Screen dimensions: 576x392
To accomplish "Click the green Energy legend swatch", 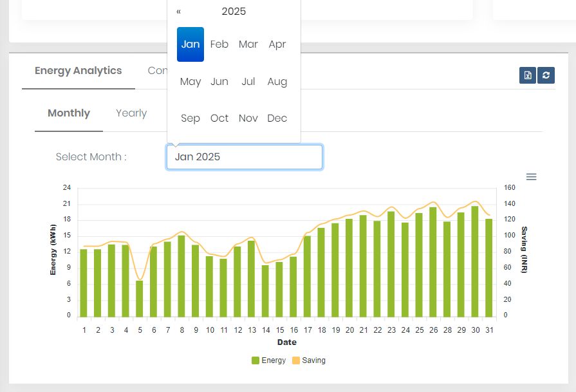I will (255, 360).
